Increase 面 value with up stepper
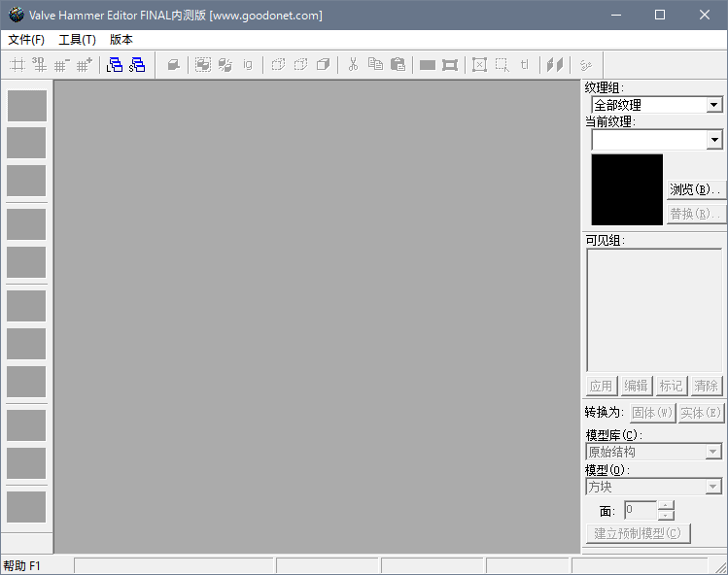The height and width of the screenshot is (575, 728). (x=666, y=505)
